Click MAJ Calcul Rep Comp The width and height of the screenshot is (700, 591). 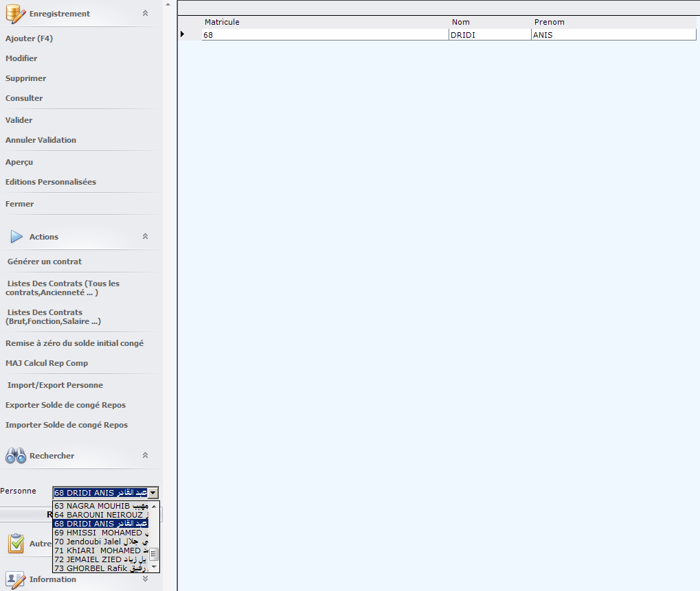[x=47, y=363]
